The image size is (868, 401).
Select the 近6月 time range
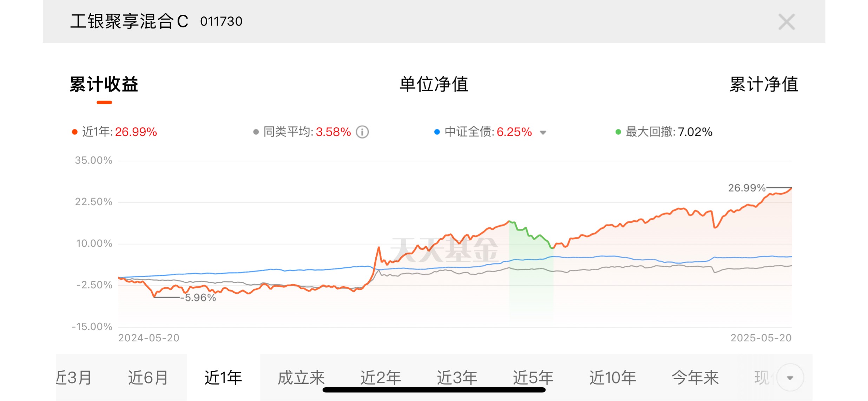click(x=148, y=378)
